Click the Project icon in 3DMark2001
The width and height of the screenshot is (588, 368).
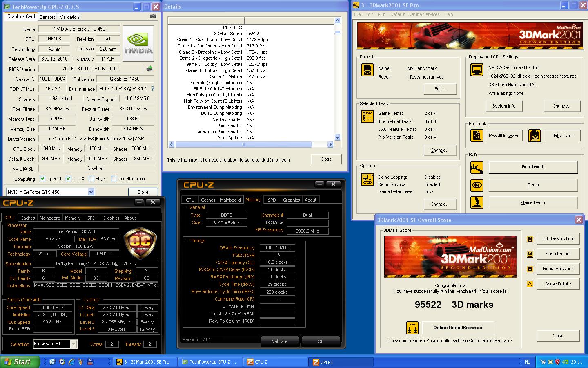[x=367, y=70]
